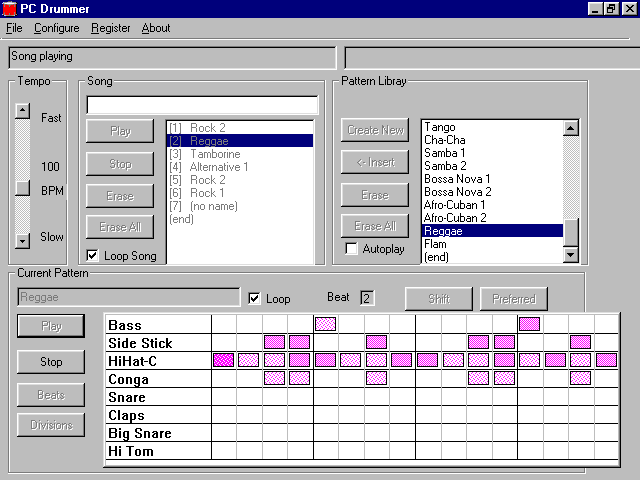Screen dimensions: 640x480
Task: Select Tango pattern in library list
Action: click(x=440, y=127)
